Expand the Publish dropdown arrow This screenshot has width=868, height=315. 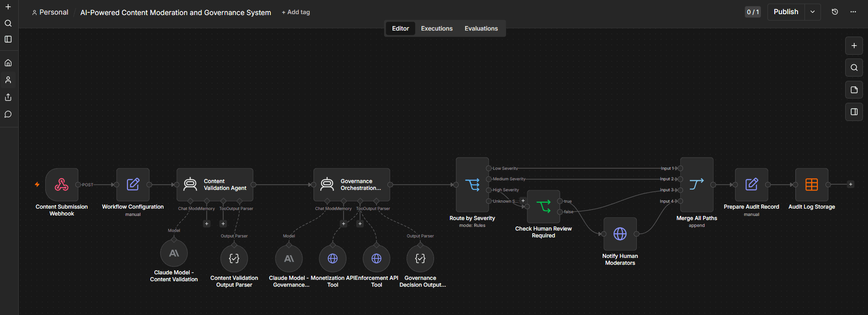click(x=813, y=12)
